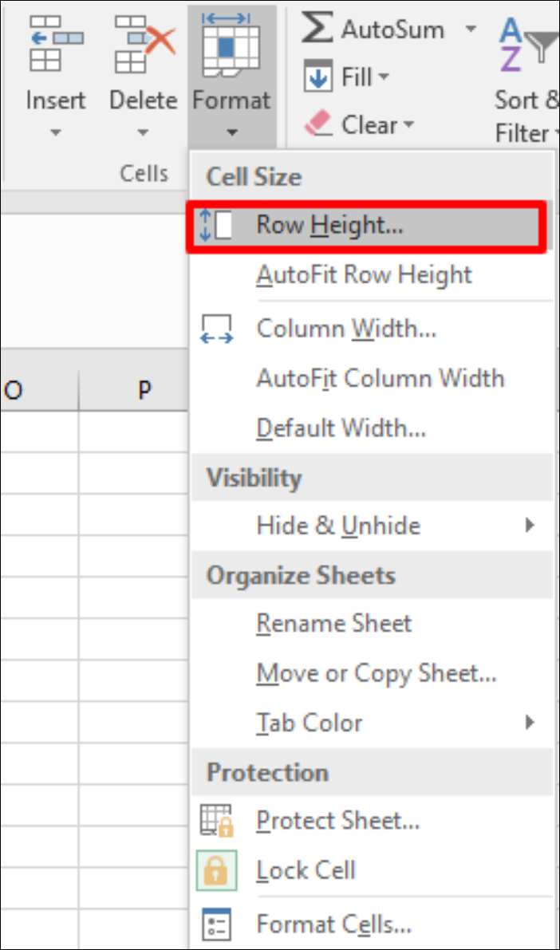Click the AutoSum sigma icon
The image size is (560, 950).
pos(317,30)
